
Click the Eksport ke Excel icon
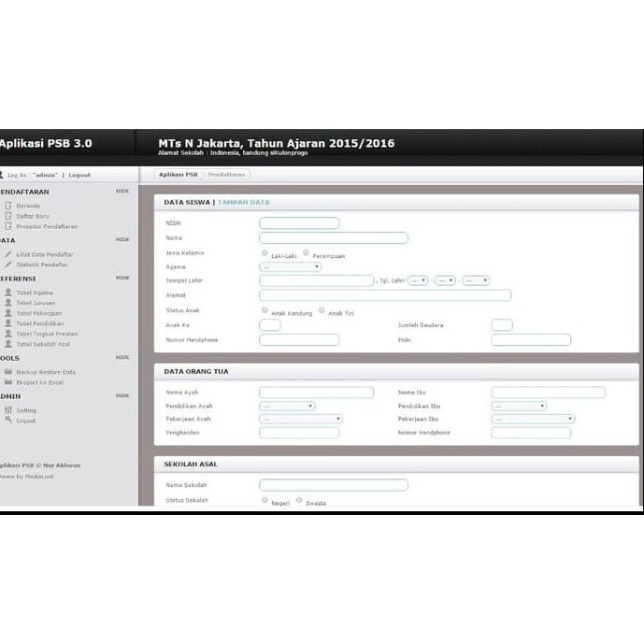point(7,382)
